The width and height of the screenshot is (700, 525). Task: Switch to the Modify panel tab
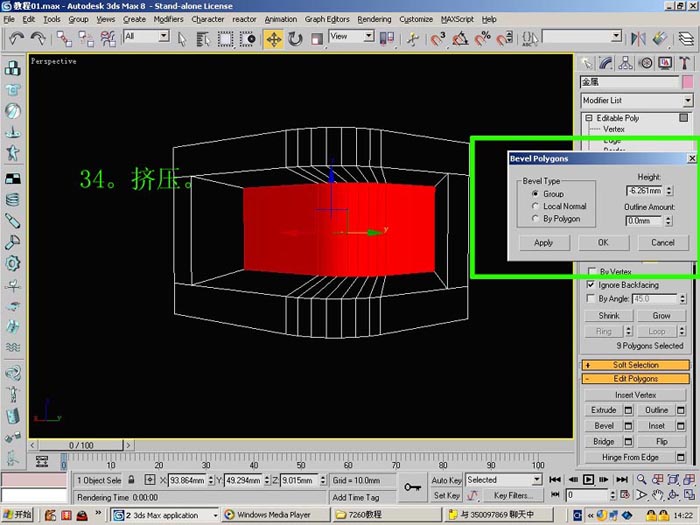(x=606, y=63)
